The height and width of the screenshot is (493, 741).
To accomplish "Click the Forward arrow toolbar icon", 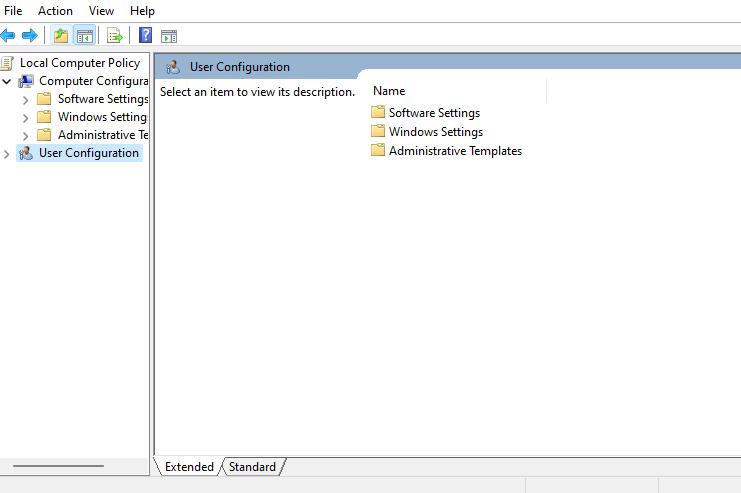I will click(x=30, y=35).
